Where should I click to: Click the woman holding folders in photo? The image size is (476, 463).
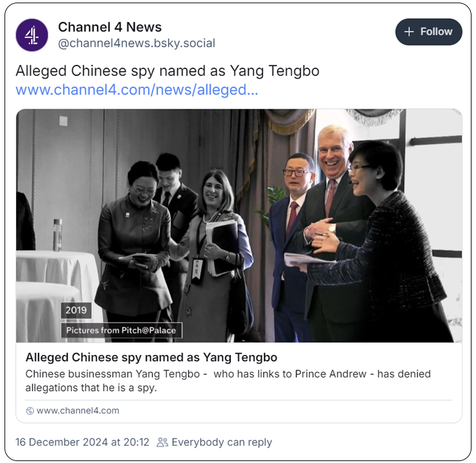(215, 255)
